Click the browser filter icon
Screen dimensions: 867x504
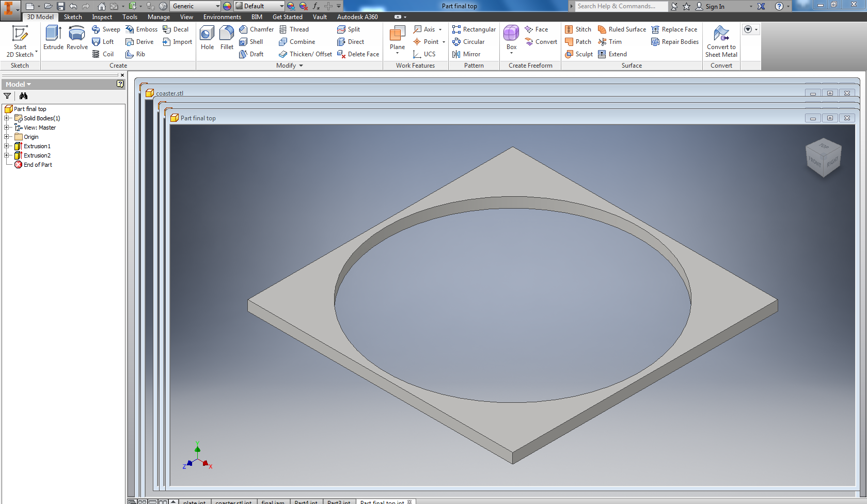(7, 96)
